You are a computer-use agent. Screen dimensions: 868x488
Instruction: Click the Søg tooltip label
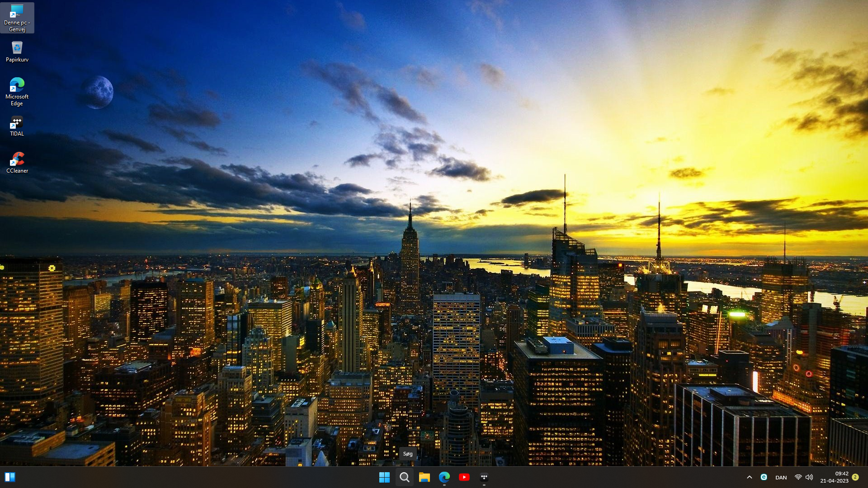(408, 454)
